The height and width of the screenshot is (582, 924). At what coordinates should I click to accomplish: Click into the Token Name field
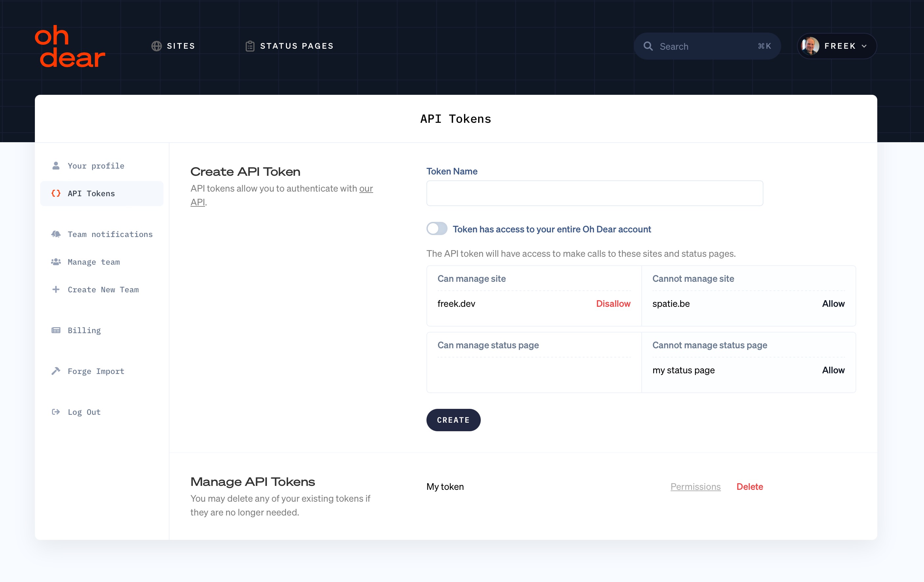[594, 193]
